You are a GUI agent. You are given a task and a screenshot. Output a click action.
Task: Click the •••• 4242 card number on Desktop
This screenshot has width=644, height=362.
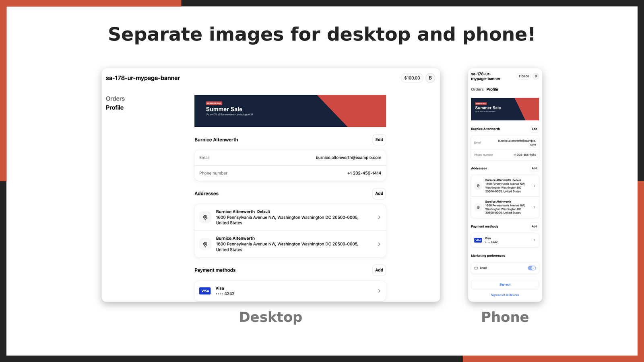[225, 294]
